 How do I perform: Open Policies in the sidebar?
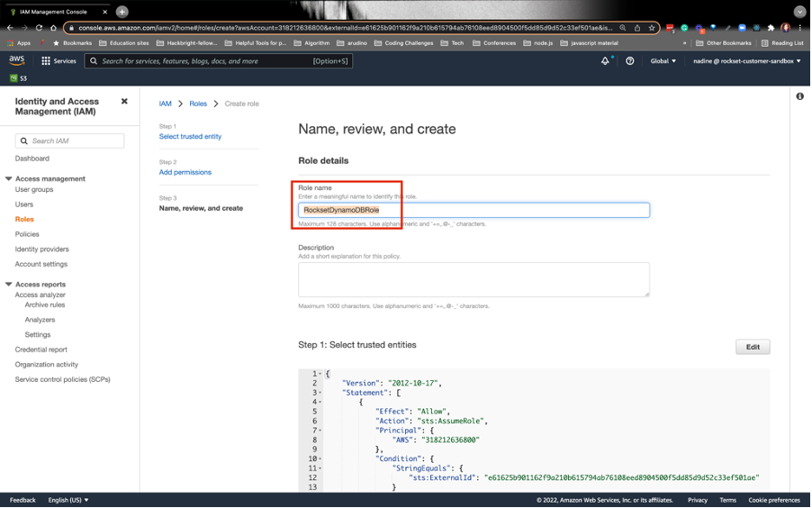point(27,234)
